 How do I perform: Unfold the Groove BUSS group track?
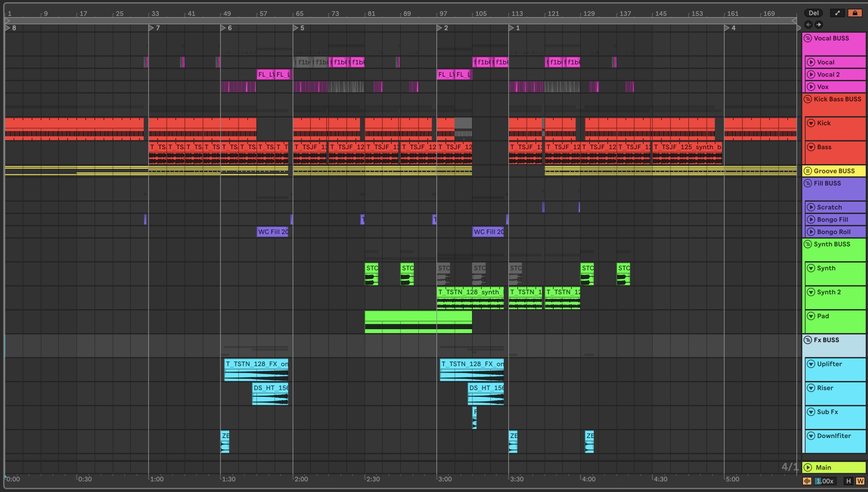tap(808, 171)
